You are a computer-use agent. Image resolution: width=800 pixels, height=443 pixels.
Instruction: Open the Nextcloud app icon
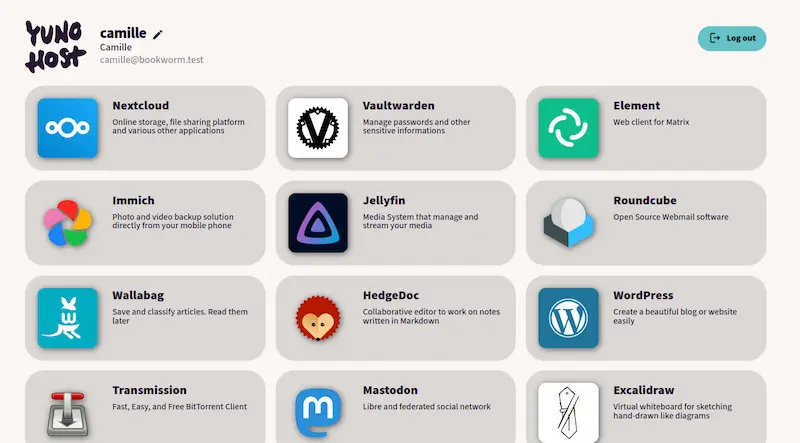click(x=67, y=128)
